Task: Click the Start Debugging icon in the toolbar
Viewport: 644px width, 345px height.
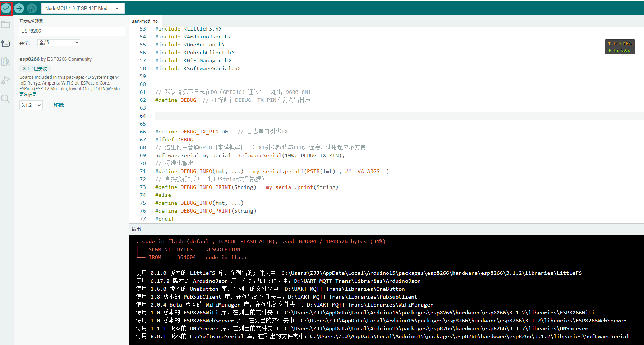Action: [x=32, y=8]
